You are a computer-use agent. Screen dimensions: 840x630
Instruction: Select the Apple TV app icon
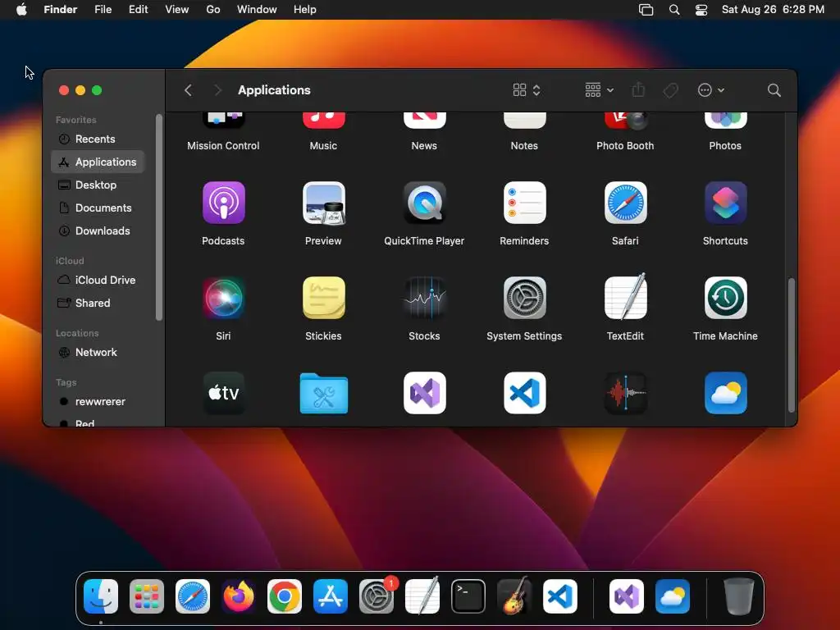pyautogui.click(x=223, y=393)
